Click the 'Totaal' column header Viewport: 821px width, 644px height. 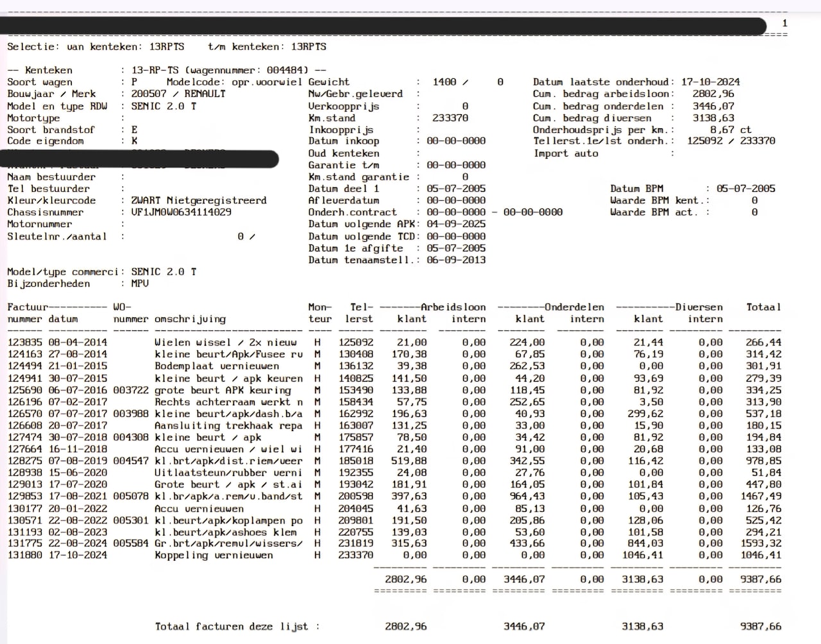point(763,307)
